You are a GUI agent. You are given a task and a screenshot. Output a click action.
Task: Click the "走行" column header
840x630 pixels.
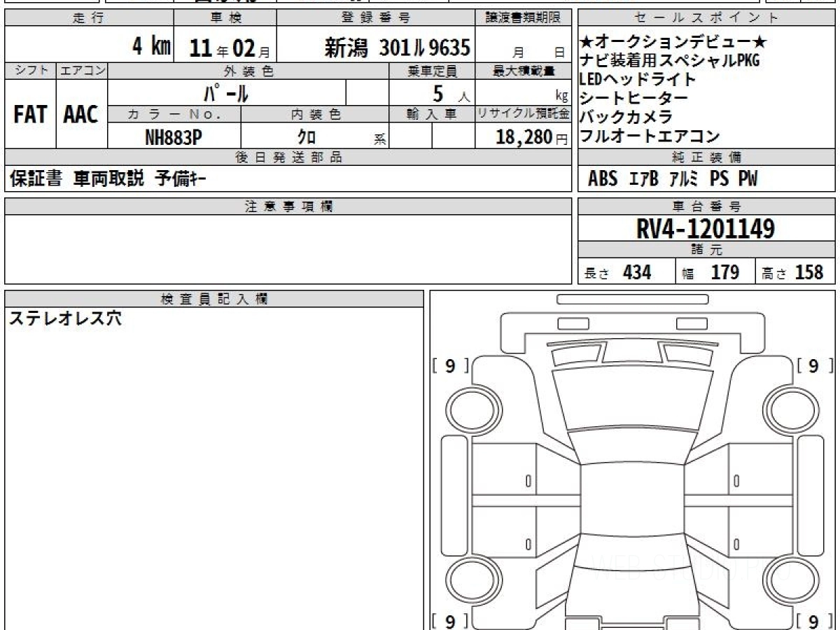click(88, 18)
